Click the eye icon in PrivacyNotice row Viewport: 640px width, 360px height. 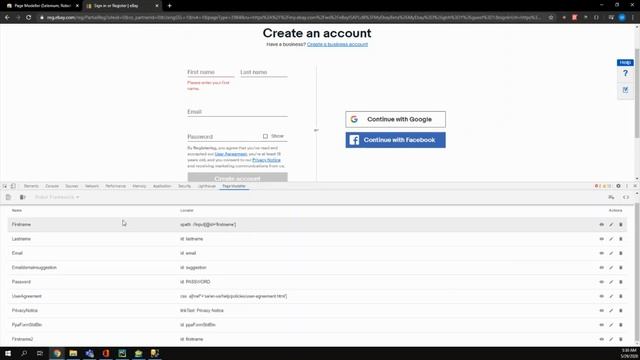(x=601, y=310)
